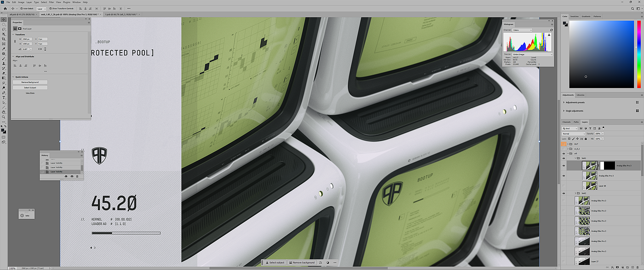Open the Filter menu
Screen dimensions: 644x270
point(52,2)
